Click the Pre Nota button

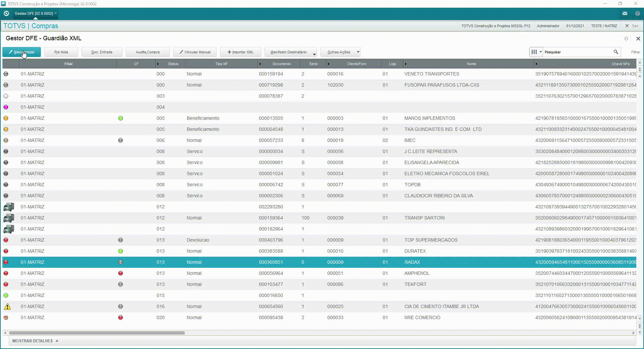pyautogui.click(x=61, y=52)
